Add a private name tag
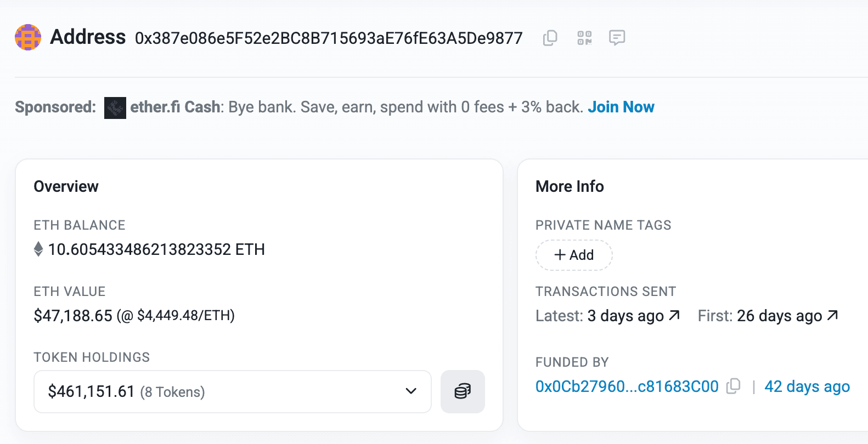 click(574, 255)
